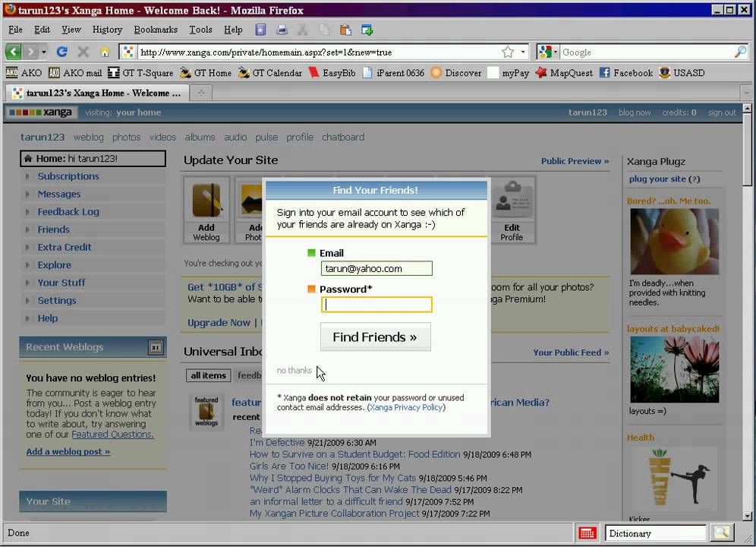
Task: Open the navigation history dropdown arrow
Action: click(x=43, y=52)
